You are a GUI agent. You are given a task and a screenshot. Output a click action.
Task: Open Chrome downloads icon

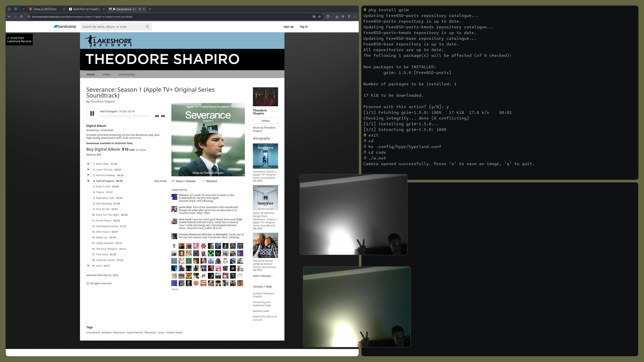(x=337, y=17)
